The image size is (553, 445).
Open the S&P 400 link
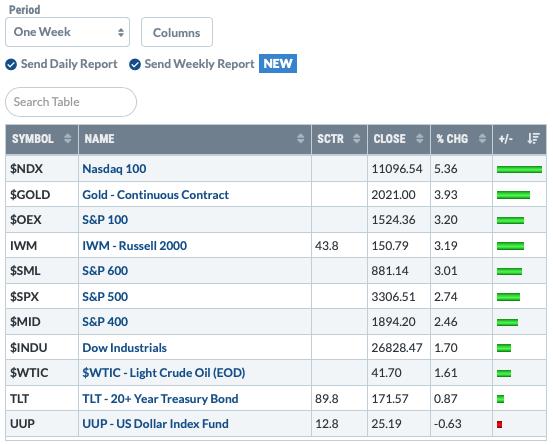105,322
